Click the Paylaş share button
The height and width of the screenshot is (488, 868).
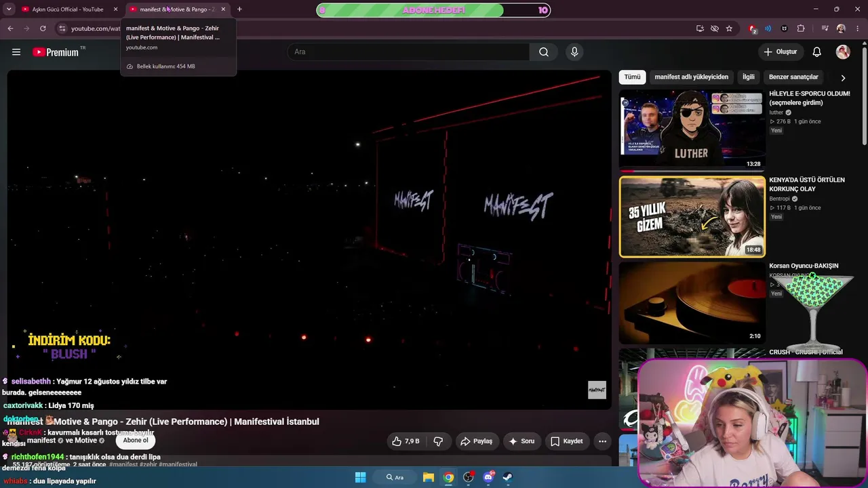coord(477,441)
